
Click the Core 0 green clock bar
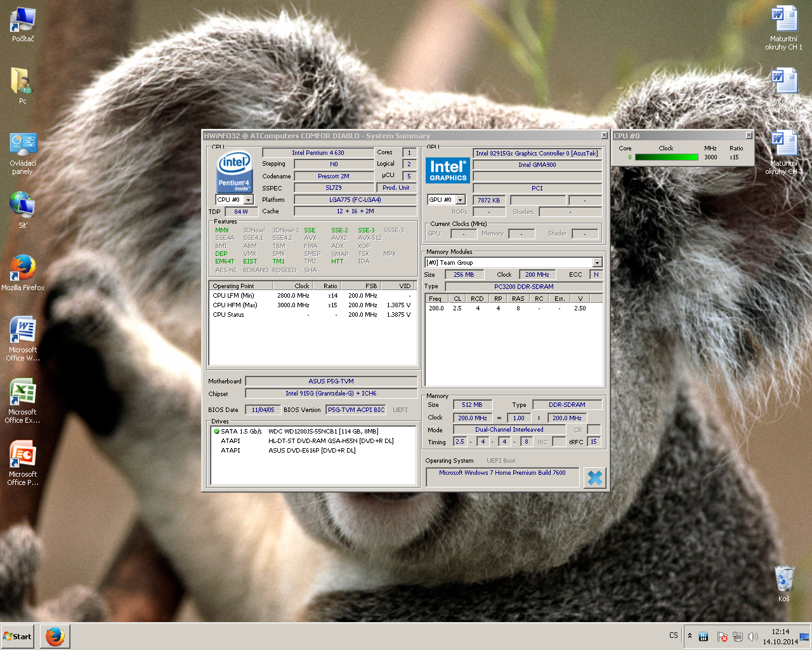[x=666, y=157]
